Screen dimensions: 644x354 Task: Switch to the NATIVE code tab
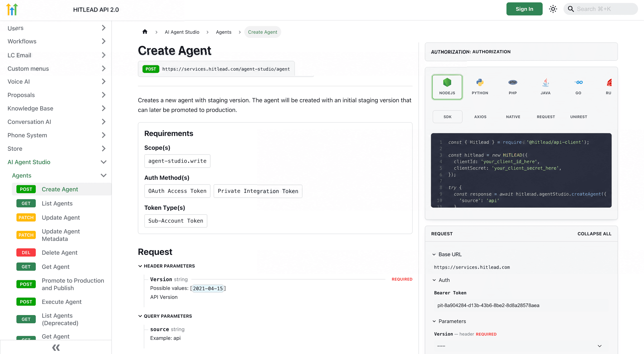click(x=513, y=117)
